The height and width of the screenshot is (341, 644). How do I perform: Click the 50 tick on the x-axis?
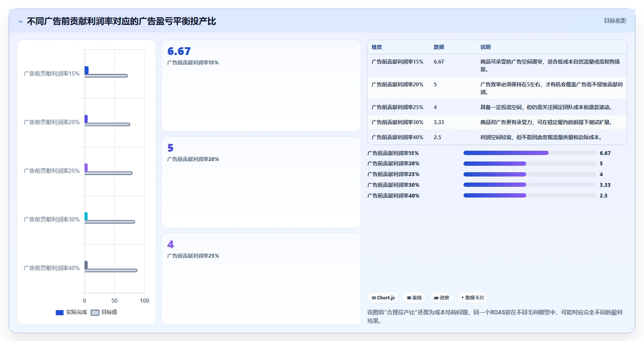[114, 301]
